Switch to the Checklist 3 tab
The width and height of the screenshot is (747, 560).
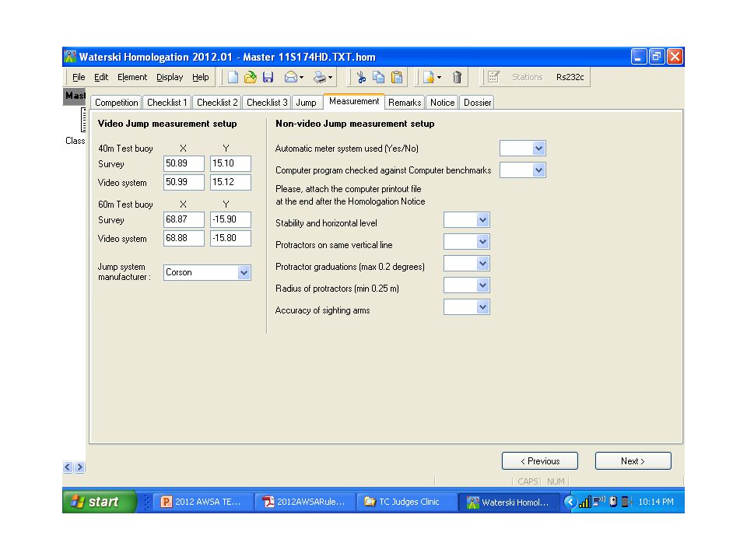[x=267, y=103]
